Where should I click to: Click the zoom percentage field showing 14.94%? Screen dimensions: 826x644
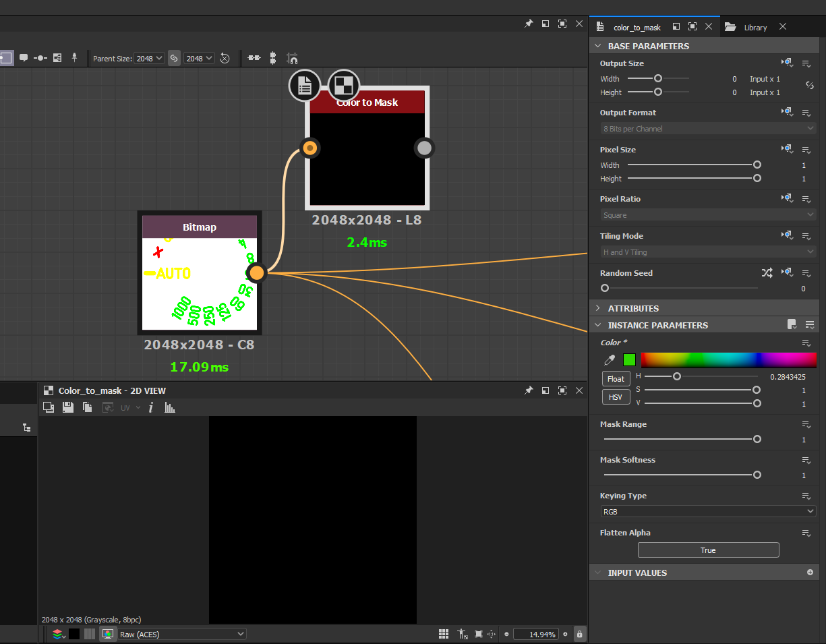point(536,634)
